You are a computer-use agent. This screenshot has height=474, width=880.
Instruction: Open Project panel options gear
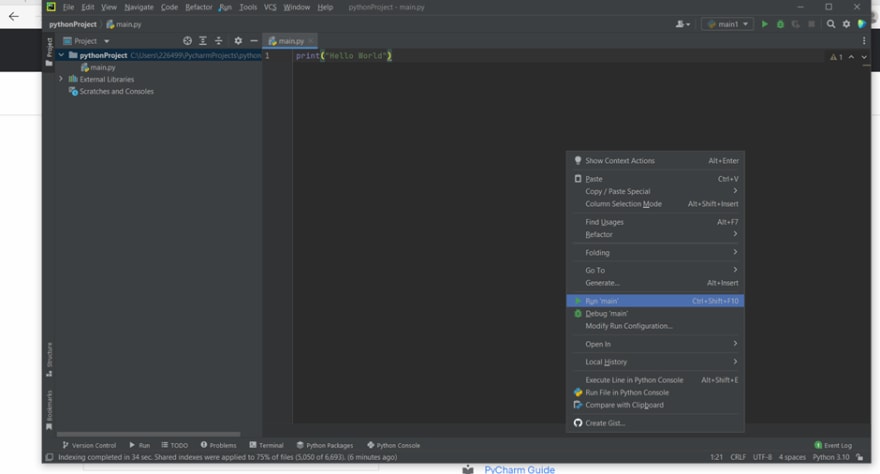tap(238, 41)
